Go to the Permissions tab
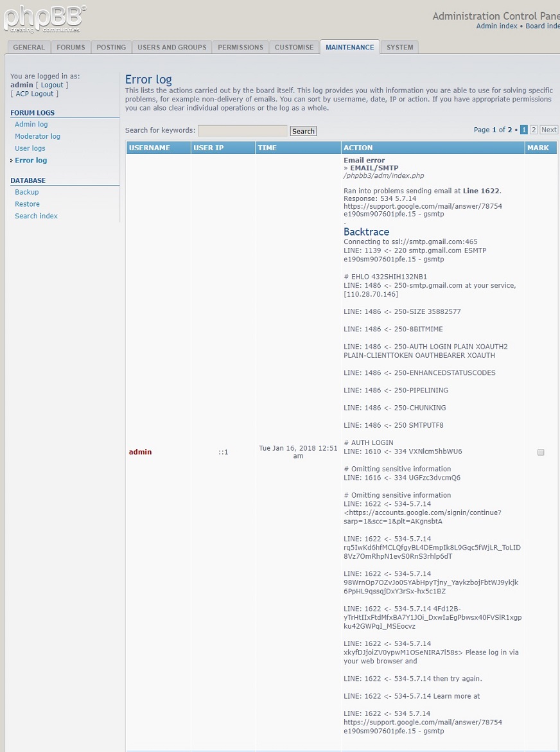The image size is (560, 752). (x=240, y=47)
